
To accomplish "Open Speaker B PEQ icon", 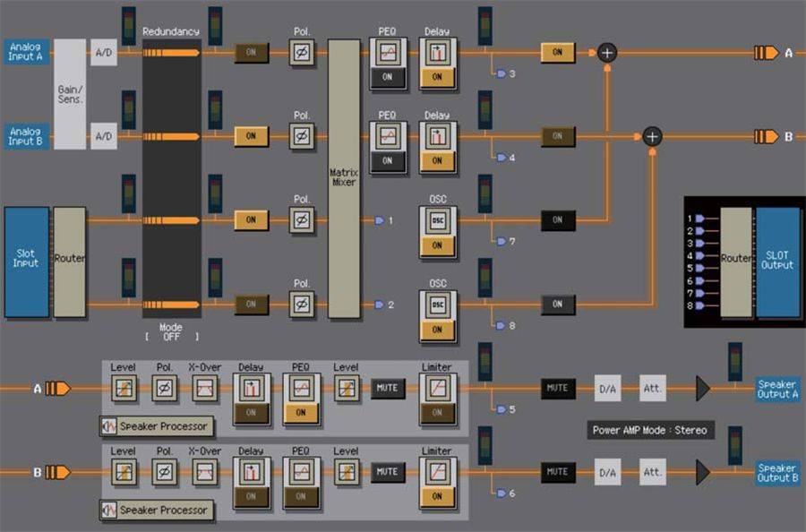I will [301, 471].
